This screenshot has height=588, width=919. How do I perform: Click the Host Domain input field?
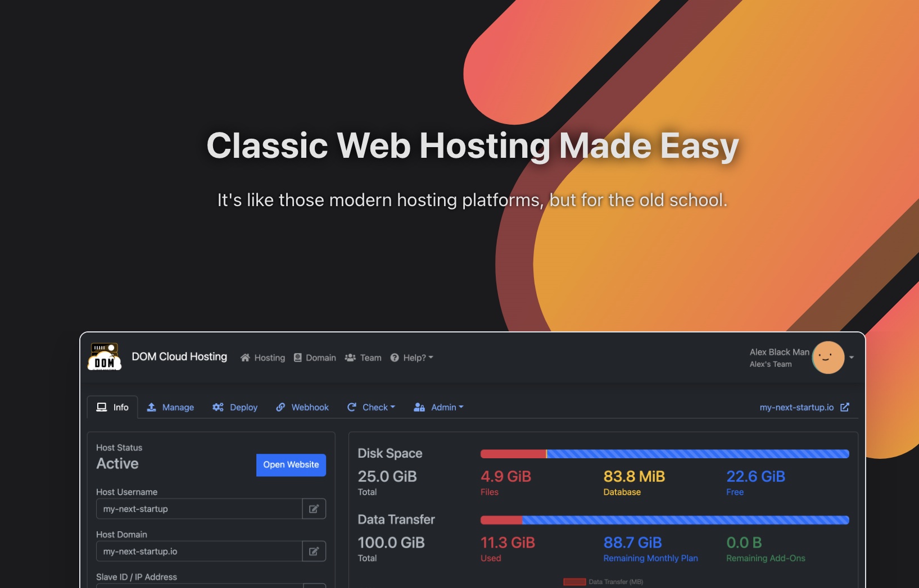(x=199, y=551)
